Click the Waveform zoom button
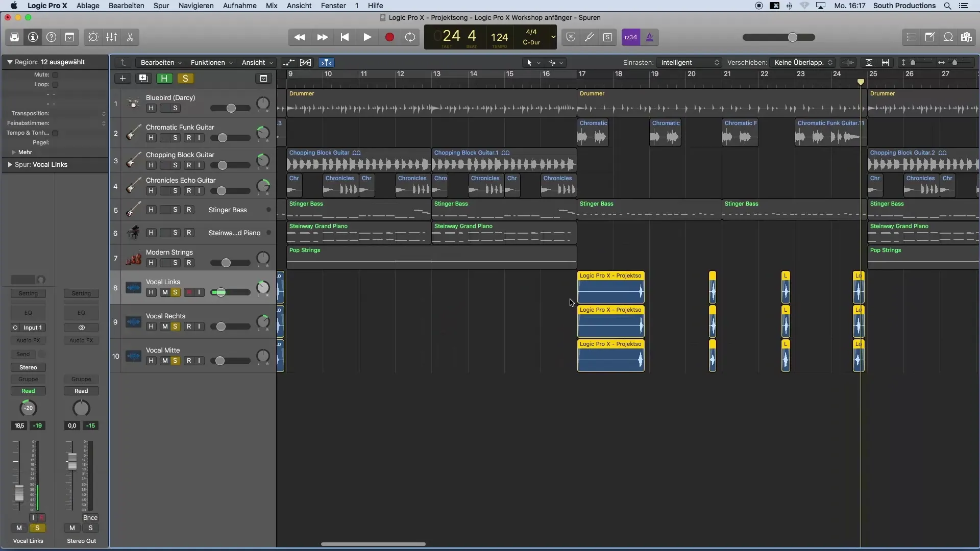The width and height of the screenshot is (980, 551). pos(848,63)
